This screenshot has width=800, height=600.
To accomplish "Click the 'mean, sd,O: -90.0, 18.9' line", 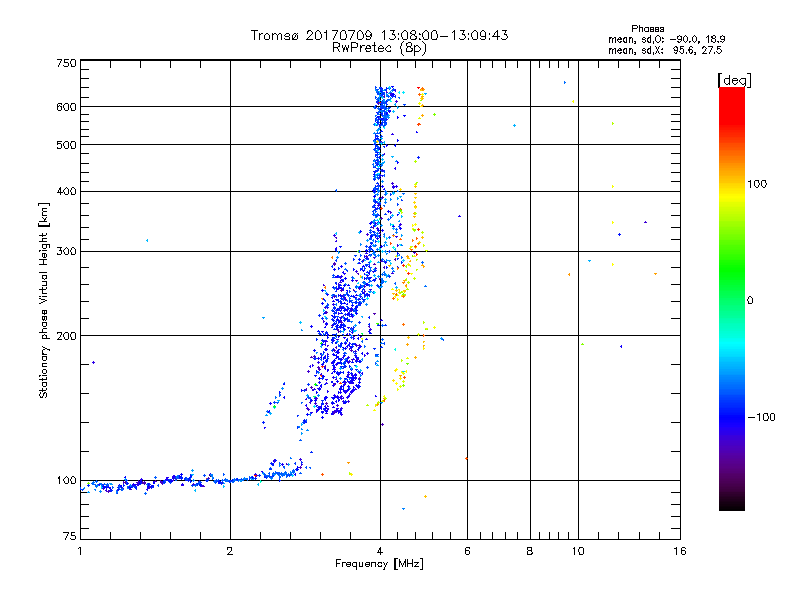I will coord(666,39).
